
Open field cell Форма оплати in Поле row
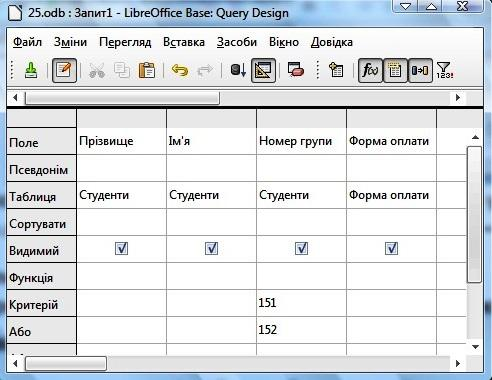coord(391,141)
